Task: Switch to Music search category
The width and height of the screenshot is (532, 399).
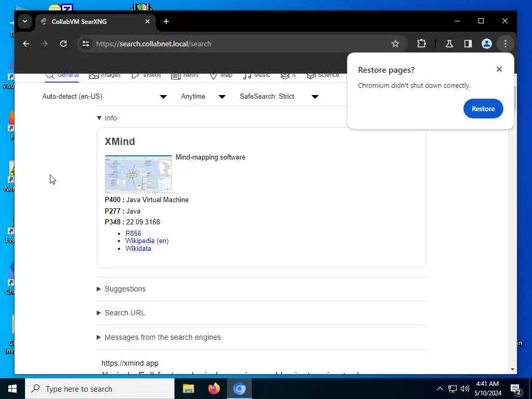Action: [257, 75]
